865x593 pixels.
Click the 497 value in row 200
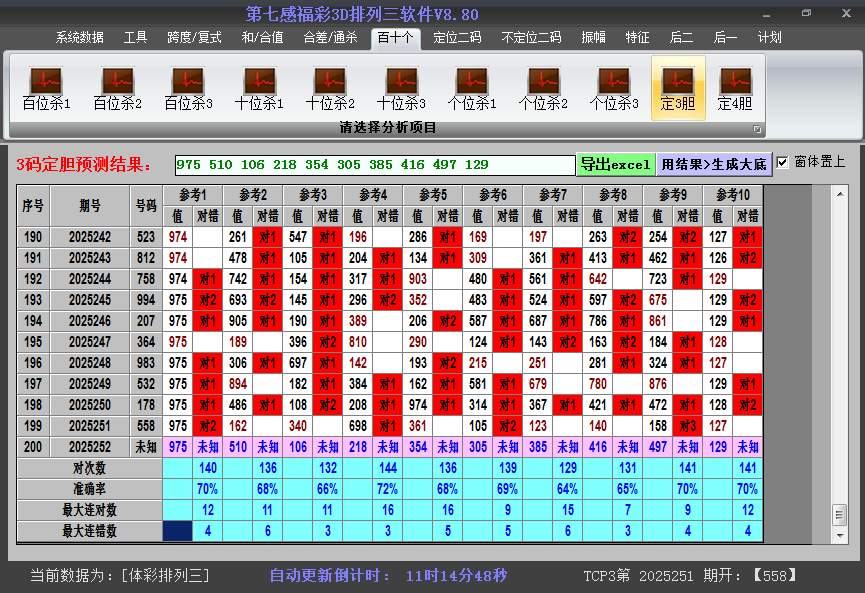[x=658, y=447]
